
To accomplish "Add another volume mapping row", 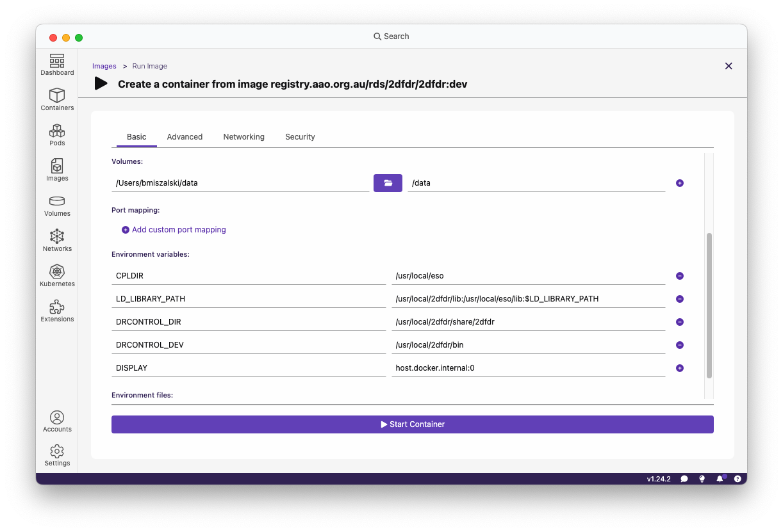I will click(680, 183).
